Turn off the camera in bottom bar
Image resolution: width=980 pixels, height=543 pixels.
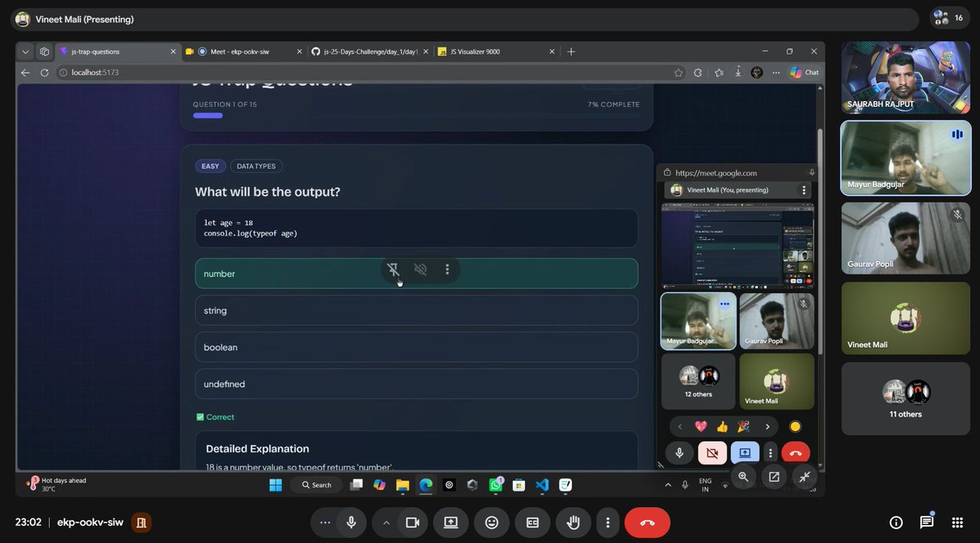point(412,523)
